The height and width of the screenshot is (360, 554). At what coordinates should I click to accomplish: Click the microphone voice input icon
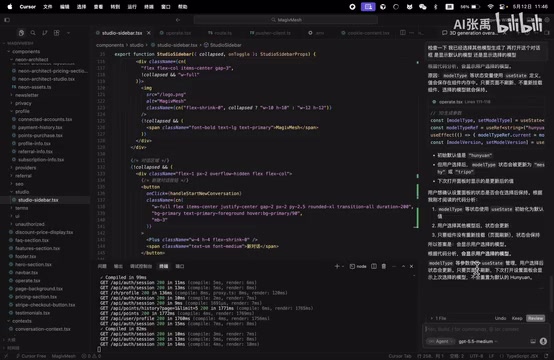[x=543, y=341]
